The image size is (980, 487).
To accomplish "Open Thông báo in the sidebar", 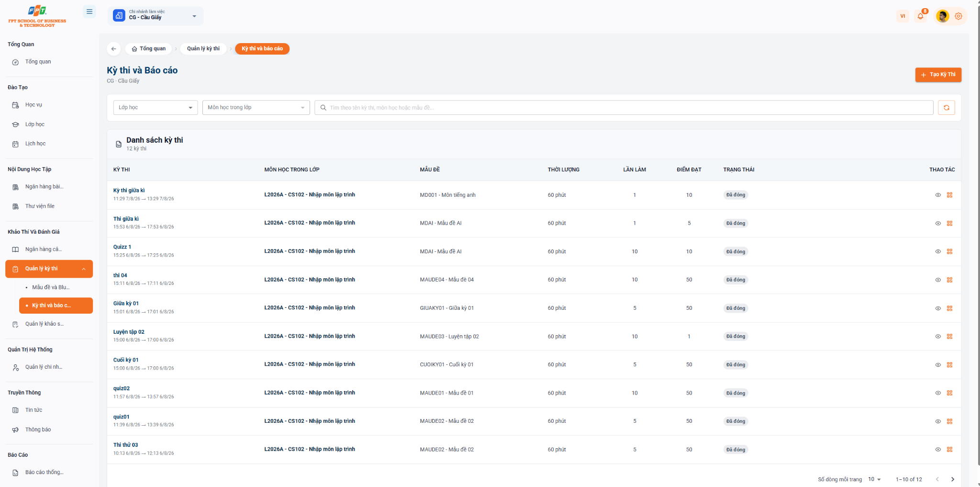I will (49, 430).
